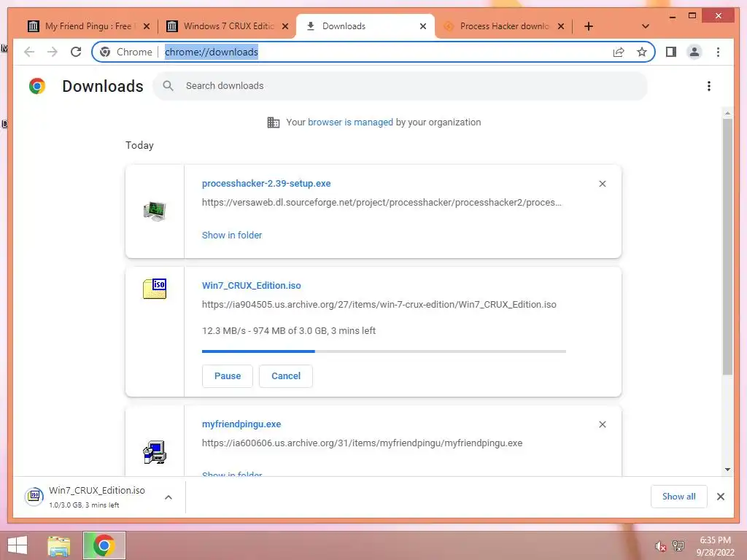Open Windows Start button
747x560 pixels.
coord(18,545)
